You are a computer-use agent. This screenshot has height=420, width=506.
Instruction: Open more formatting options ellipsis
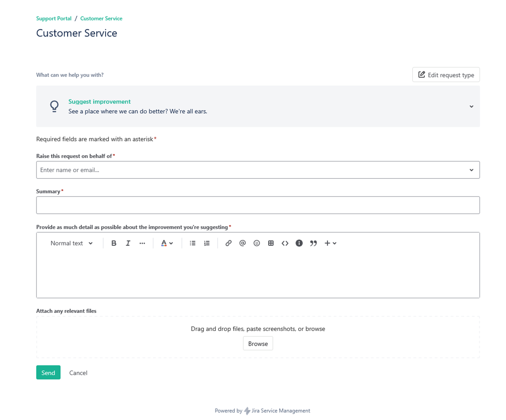[x=142, y=243]
